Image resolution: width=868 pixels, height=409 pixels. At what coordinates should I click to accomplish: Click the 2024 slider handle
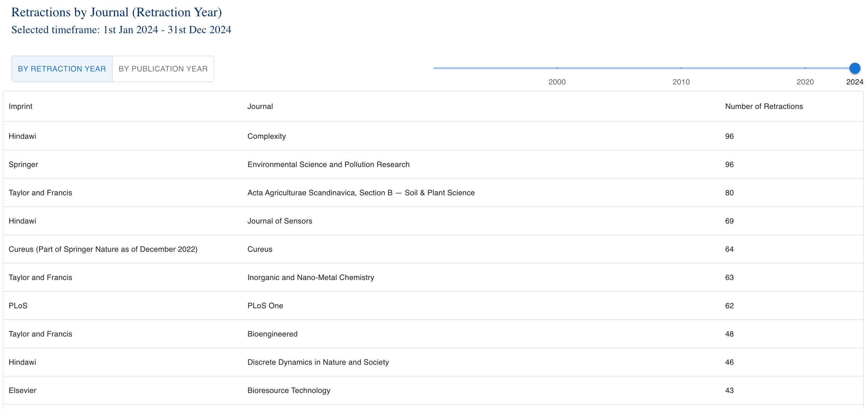[x=855, y=68]
